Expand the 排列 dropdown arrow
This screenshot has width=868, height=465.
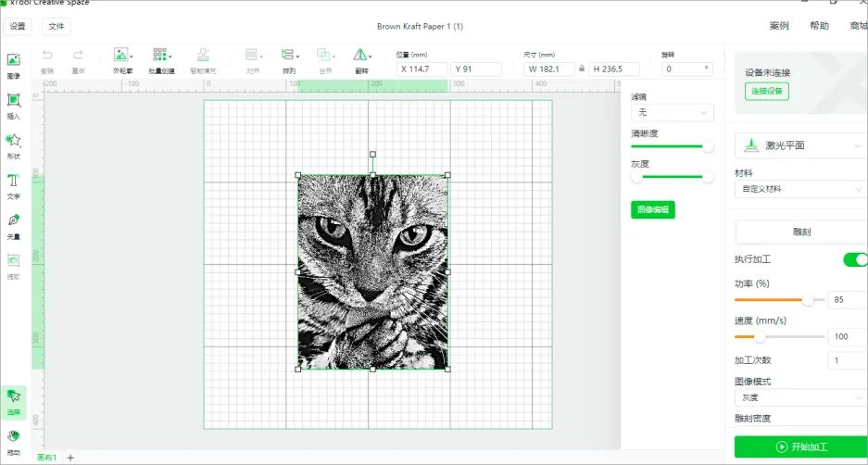[297, 57]
